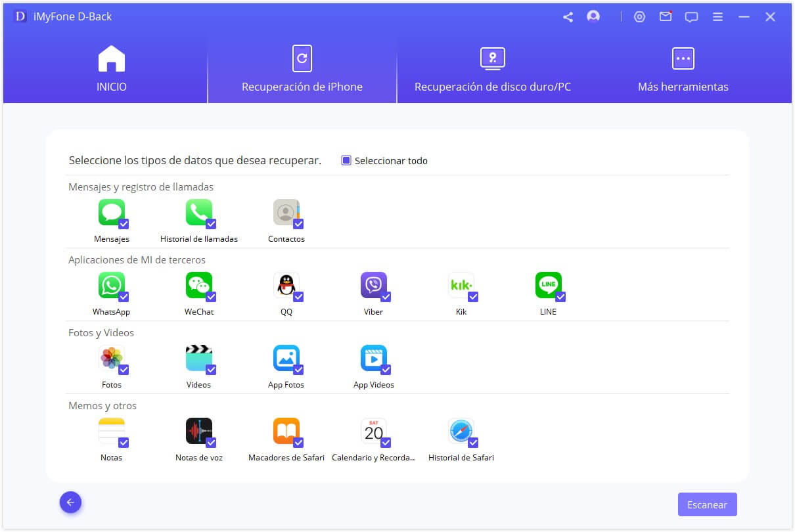Screen dimensions: 795x532
Task: Select the Fotos recovery icon
Action: tap(112, 357)
